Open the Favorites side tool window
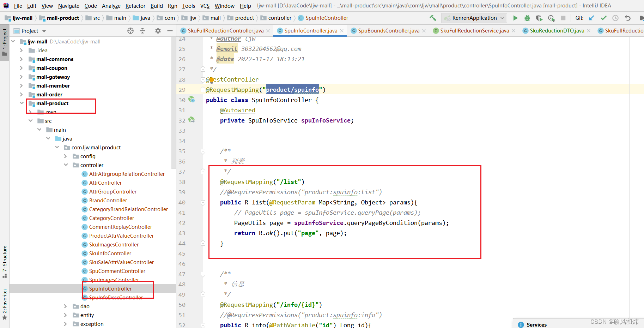 click(5, 304)
